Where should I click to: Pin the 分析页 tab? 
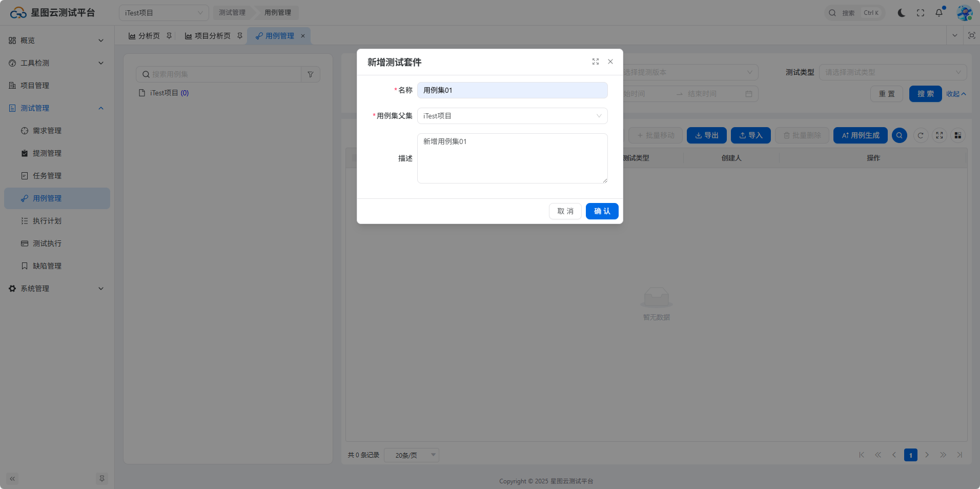pyautogui.click(x=169, y=36)
